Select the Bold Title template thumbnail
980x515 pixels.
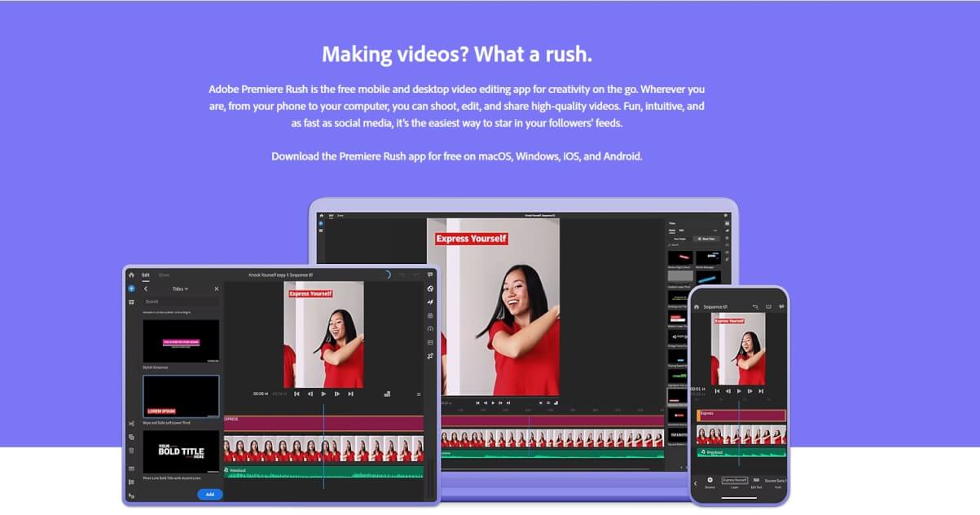tap(181, 451)
